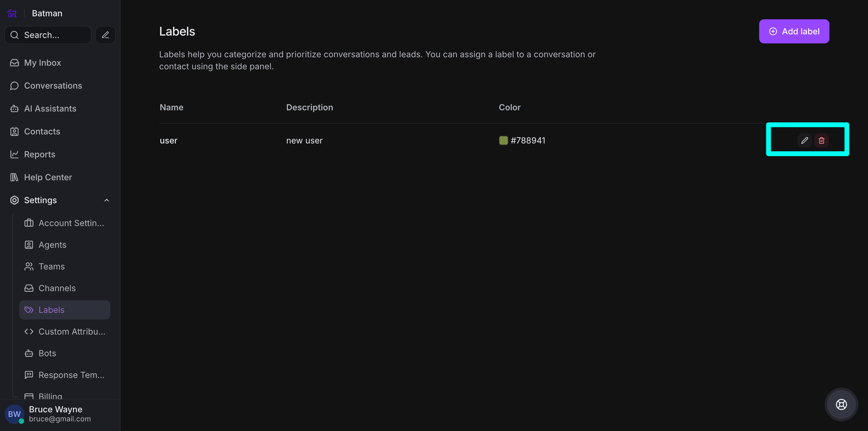The image size is (868, 431).
Task: Open AI Assistants page
Action: (x=50, y=109)
